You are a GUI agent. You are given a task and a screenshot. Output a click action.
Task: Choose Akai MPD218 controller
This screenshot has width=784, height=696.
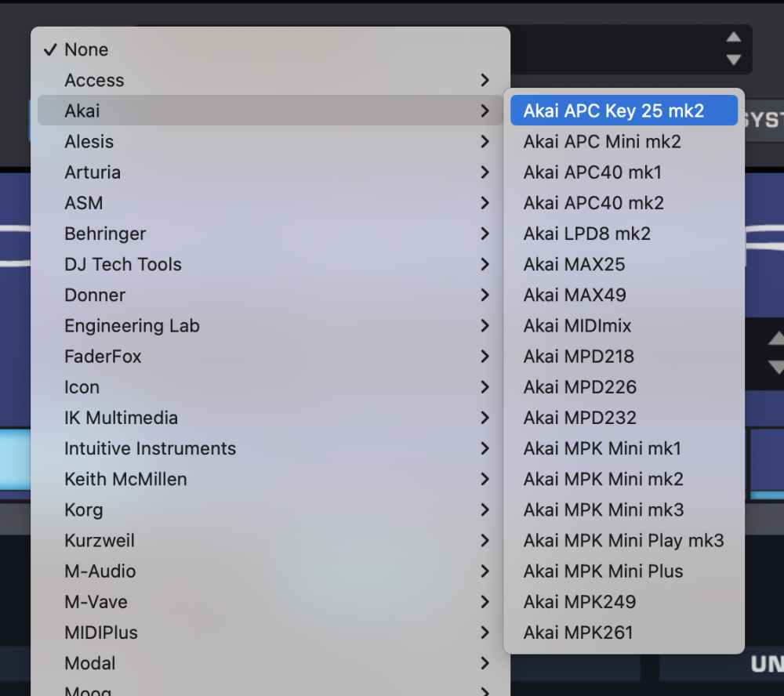624,356
